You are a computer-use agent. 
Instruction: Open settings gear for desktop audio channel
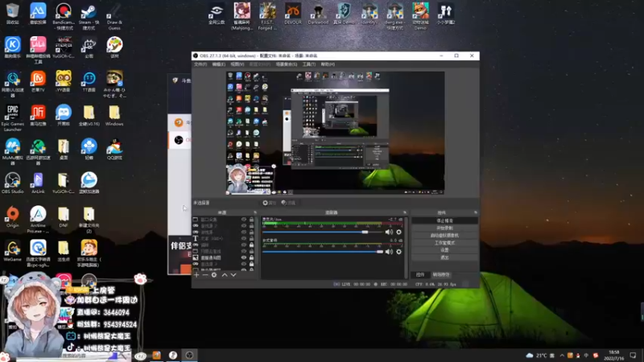(x=398, y=252)
